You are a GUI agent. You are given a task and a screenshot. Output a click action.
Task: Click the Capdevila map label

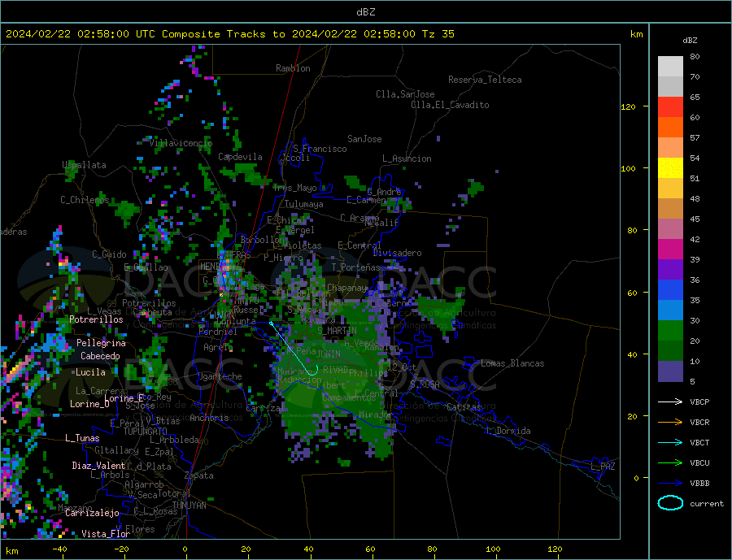pyautogui.click(x=240, y=157)
